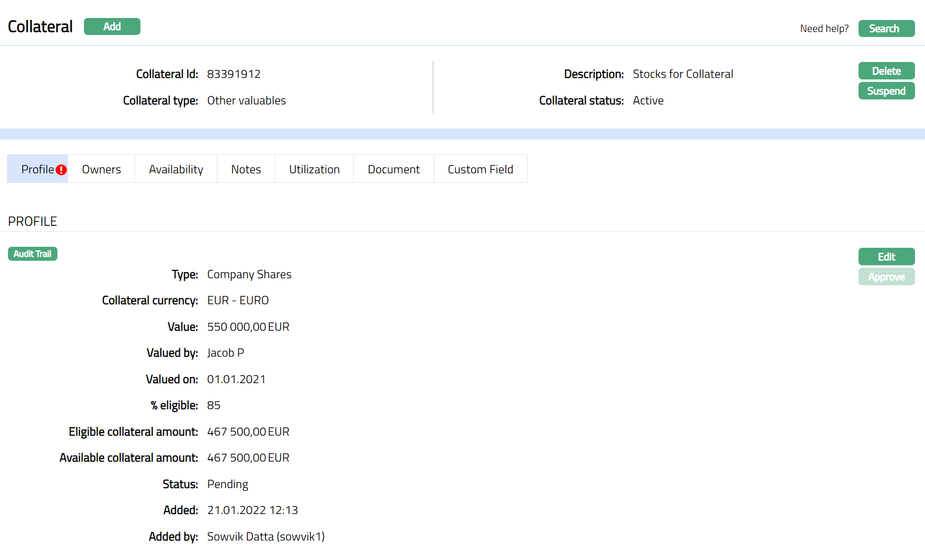Click the red alert icon on Profile tab
The image size is (925, 560).
[61, 170]
